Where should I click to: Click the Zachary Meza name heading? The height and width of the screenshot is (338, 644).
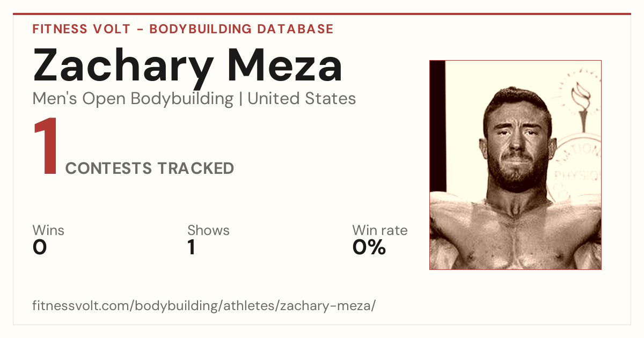187,64
